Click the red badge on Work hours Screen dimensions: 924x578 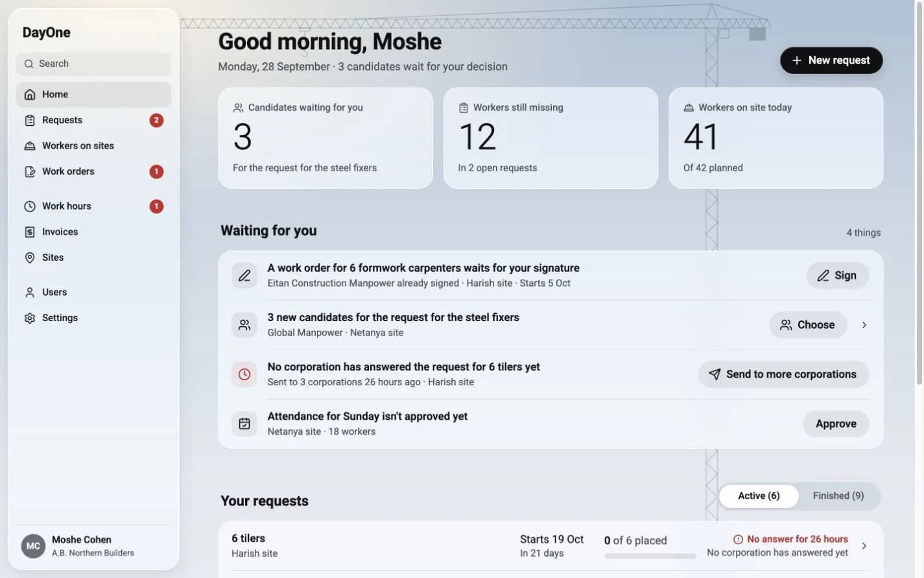click(x=156, y=206)
